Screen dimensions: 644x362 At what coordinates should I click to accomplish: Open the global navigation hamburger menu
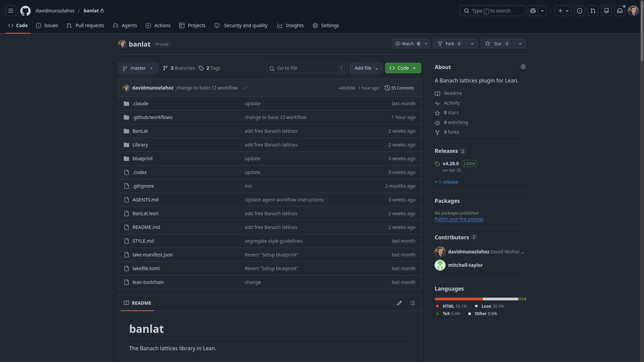click(x=11, y=11)
